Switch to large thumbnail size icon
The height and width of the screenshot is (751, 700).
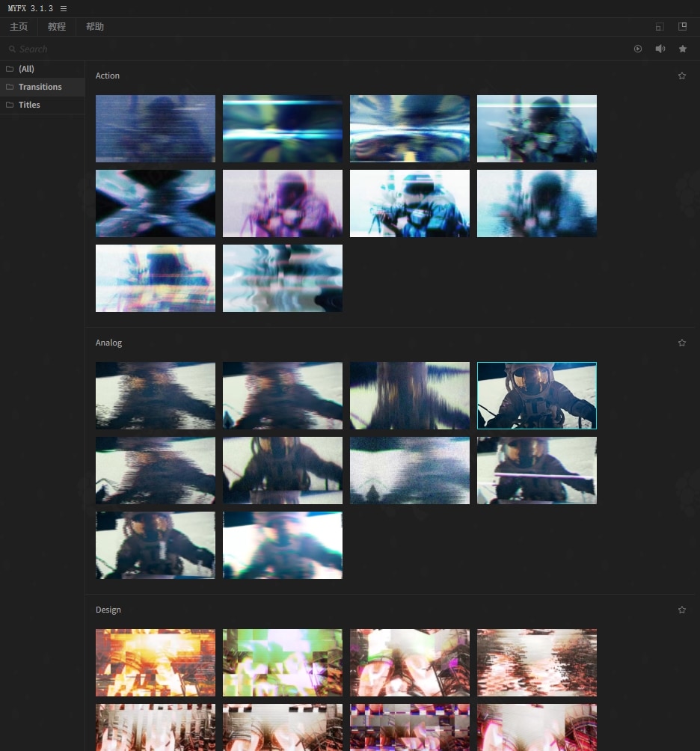click(682, 26)
